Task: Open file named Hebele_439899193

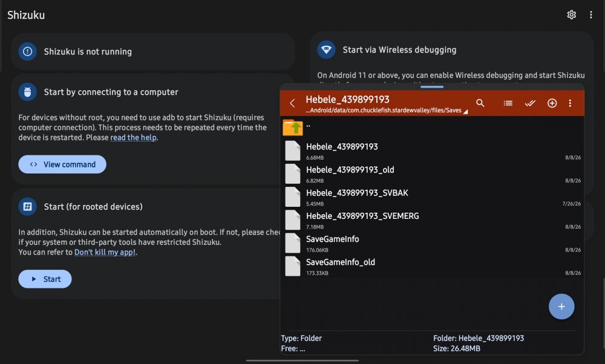Action: [432, 151]
